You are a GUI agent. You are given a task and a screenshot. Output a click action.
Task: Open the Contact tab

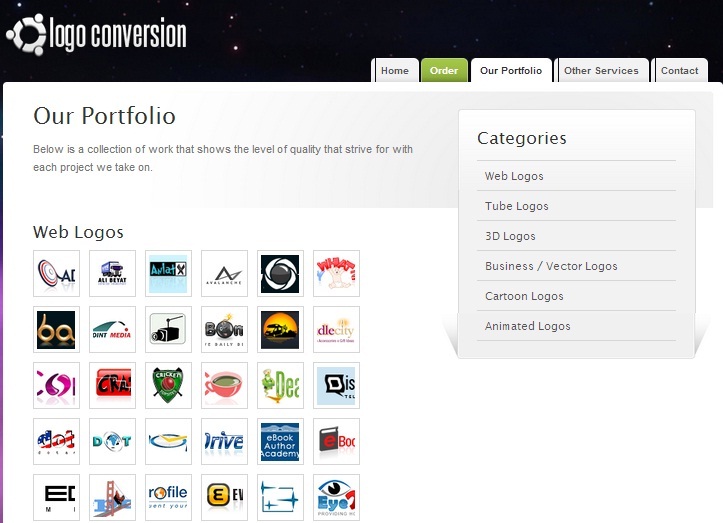tap(680, 71)
